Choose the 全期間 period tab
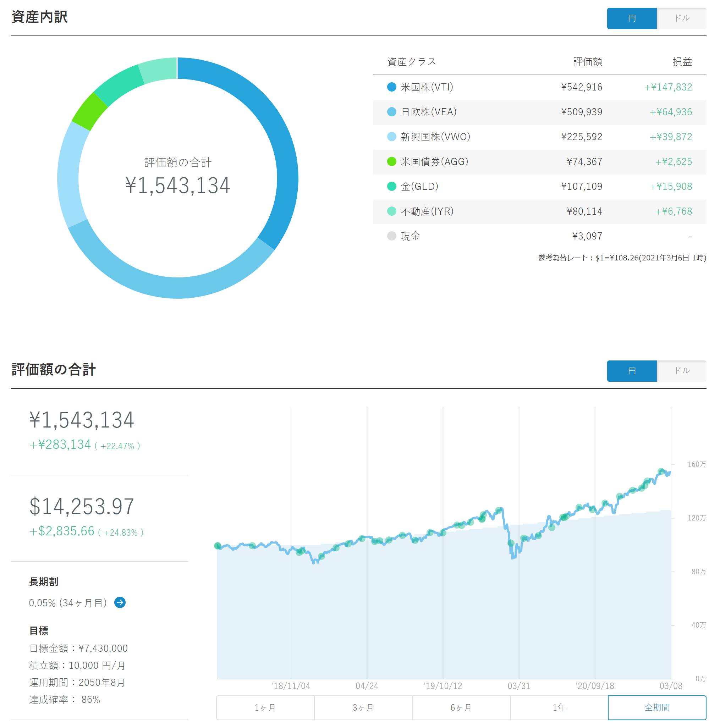Viewport: 709px width, 728px height. click(657, 707)
